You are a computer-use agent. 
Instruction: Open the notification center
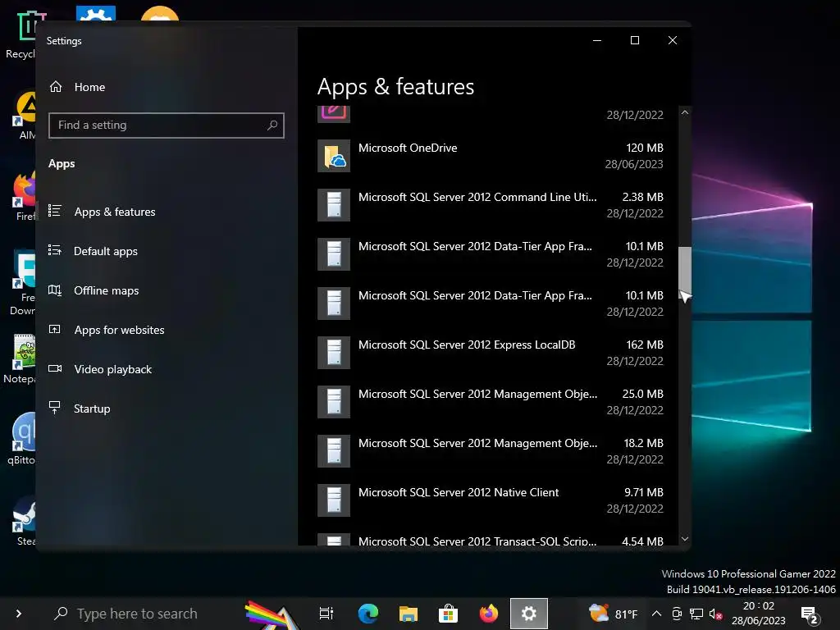pos(810,615)
